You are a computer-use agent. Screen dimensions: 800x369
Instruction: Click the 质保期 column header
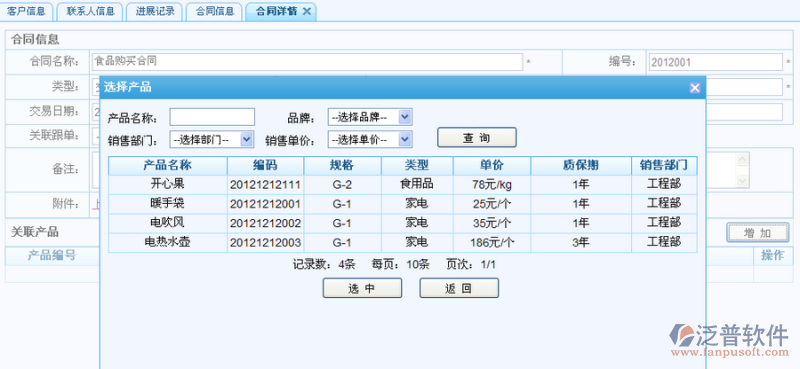(x=581, y=166)
